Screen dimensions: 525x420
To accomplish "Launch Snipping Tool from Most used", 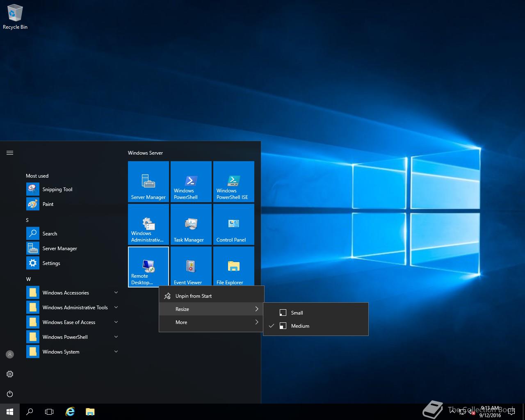I will click(72, 189).
